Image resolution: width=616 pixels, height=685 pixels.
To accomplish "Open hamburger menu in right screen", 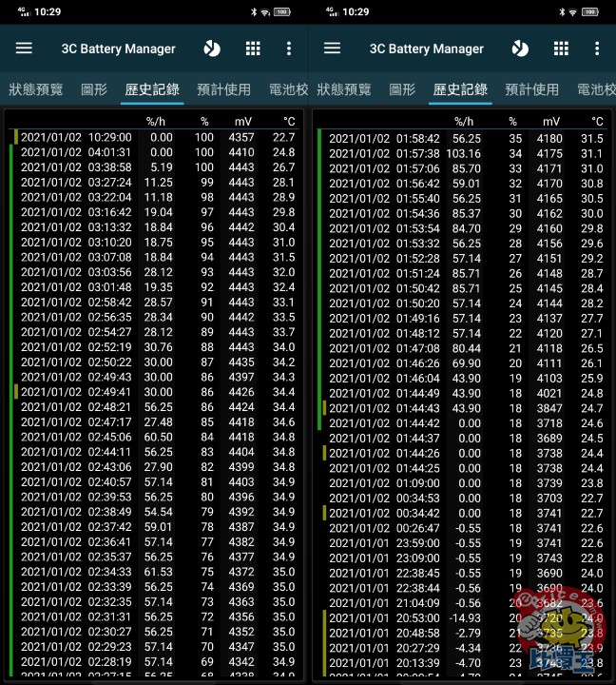I will point(332,49).
